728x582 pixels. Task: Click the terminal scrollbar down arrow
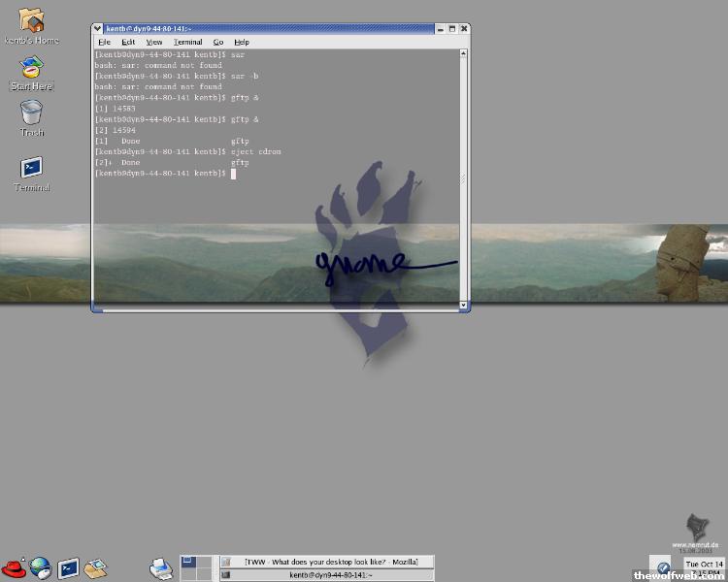point(464,306)
